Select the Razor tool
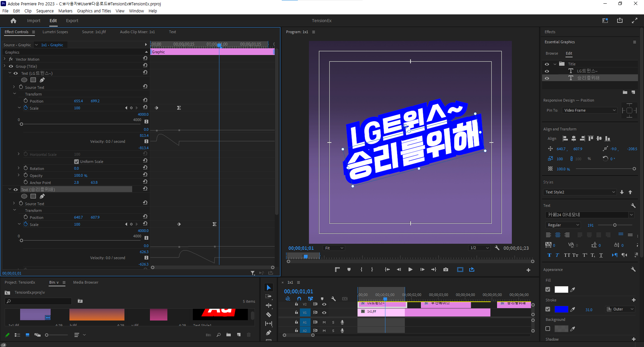 269,314
